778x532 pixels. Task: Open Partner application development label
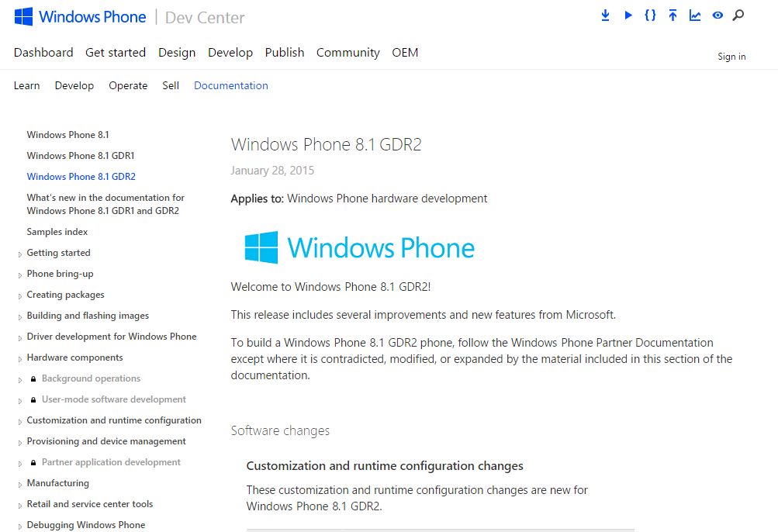tap(111, 462)
